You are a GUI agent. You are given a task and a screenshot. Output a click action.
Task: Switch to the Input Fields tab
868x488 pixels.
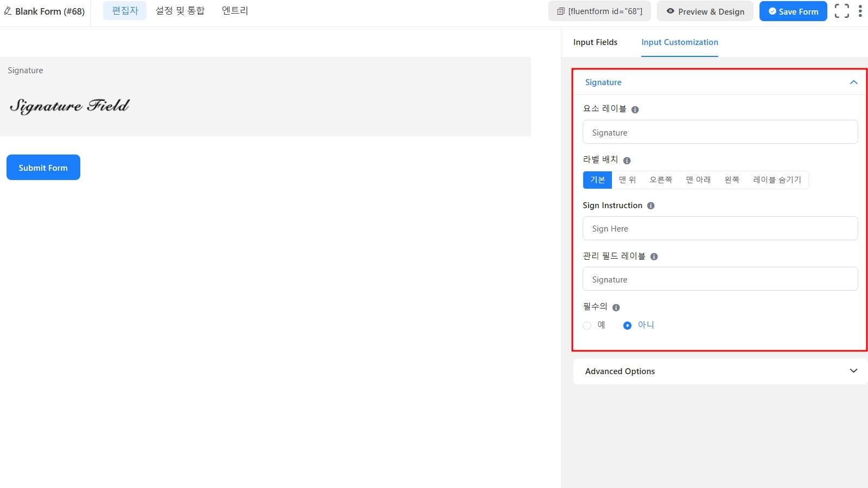click(595, 42)
